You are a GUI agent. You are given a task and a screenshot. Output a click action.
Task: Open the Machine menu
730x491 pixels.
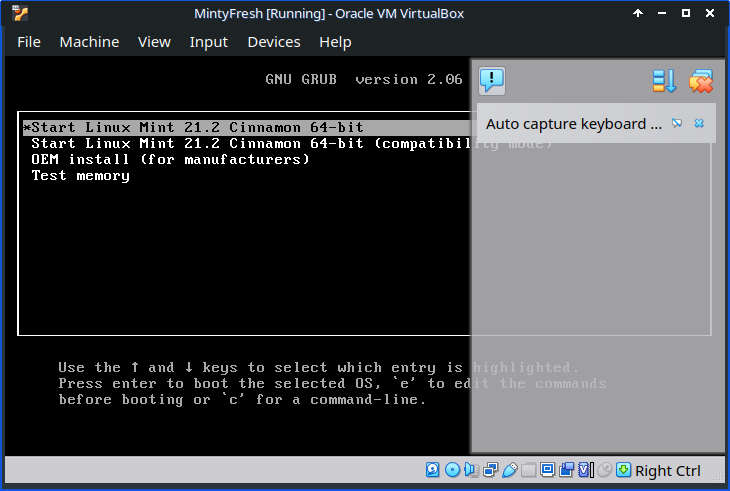pos(89,42)
